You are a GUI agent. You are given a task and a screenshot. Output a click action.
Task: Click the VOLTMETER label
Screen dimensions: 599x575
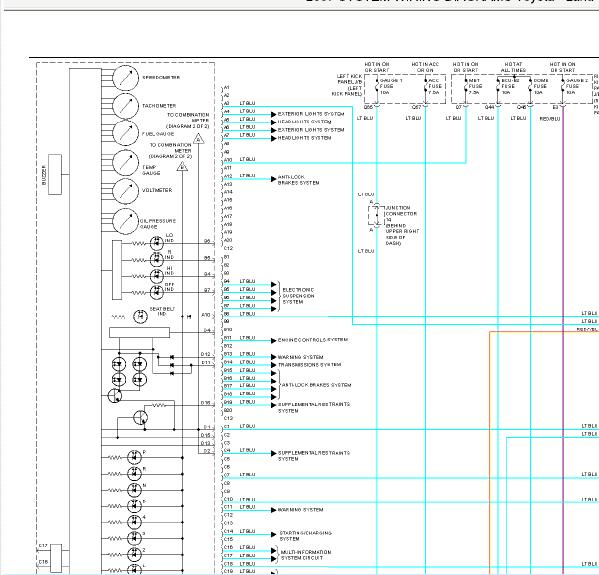[x=157, y=190]
